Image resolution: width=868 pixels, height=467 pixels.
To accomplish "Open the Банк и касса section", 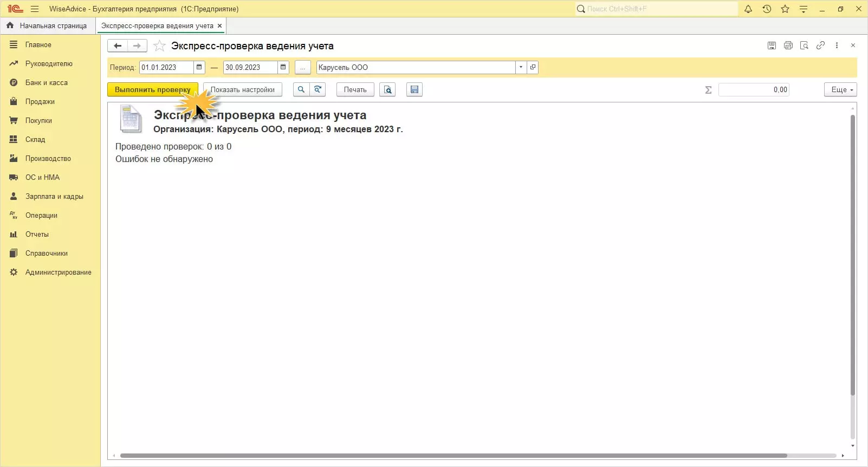I will tap(47, 83).
